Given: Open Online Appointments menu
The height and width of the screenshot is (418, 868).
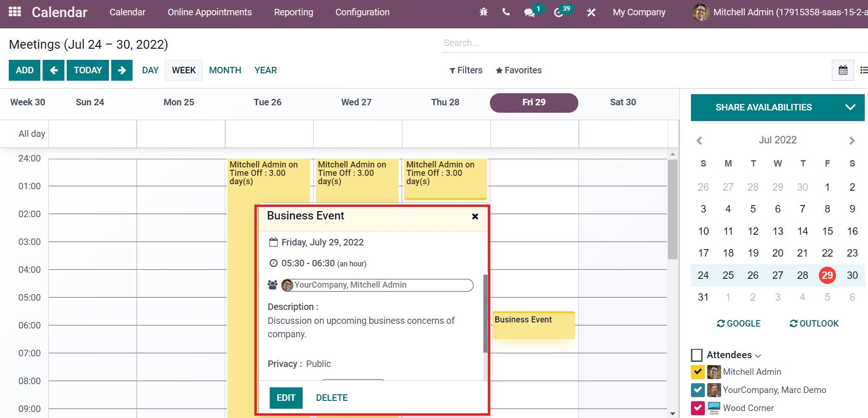Looking at the screenshot, I should (209, 13).
